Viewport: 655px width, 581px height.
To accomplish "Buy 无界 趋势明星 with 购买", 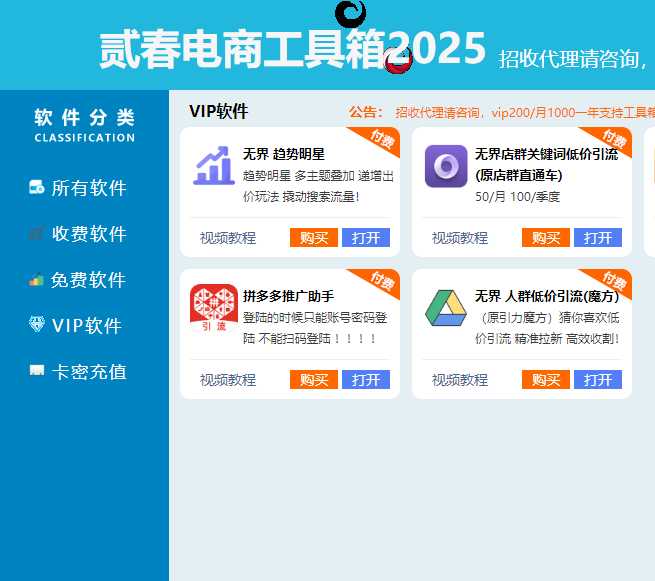I will tap(314, 238).
